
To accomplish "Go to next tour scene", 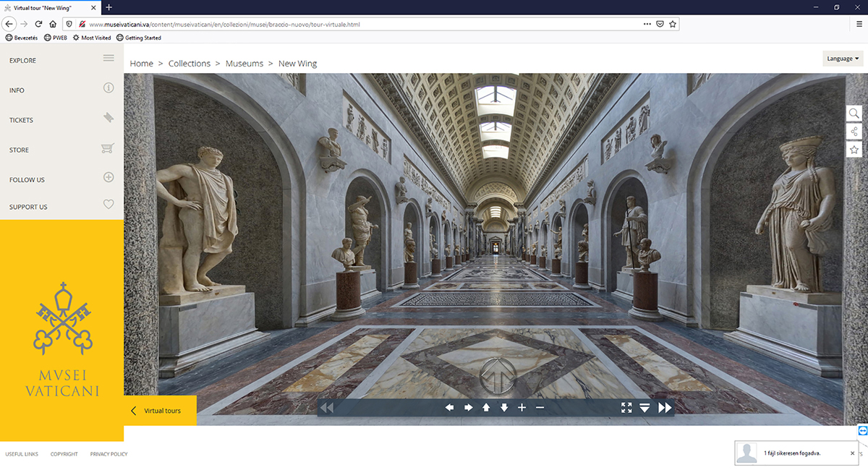I will (x=664, y=408).
